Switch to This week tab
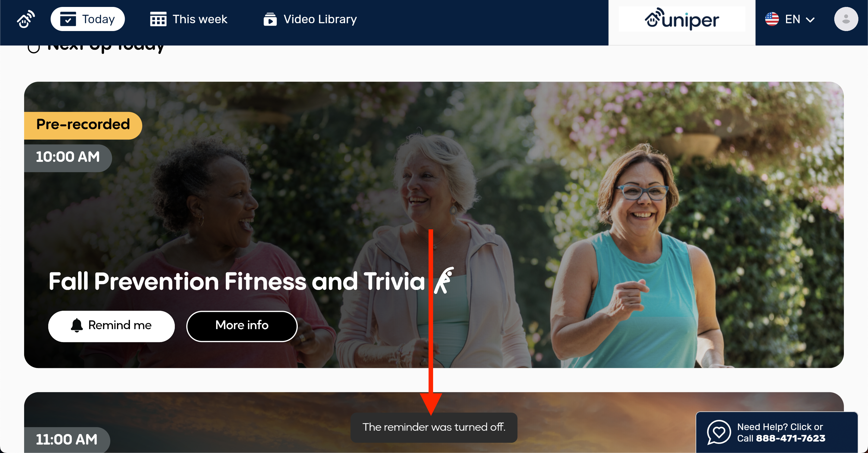Screen dimensions: 868x453 189,19
